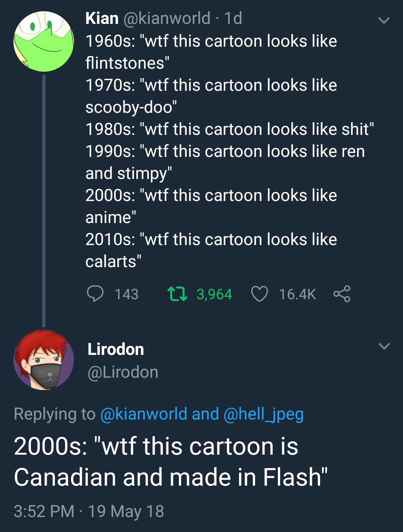Click the like count 16.4K
The image size is (403, 532).
(x=297, y=295)
